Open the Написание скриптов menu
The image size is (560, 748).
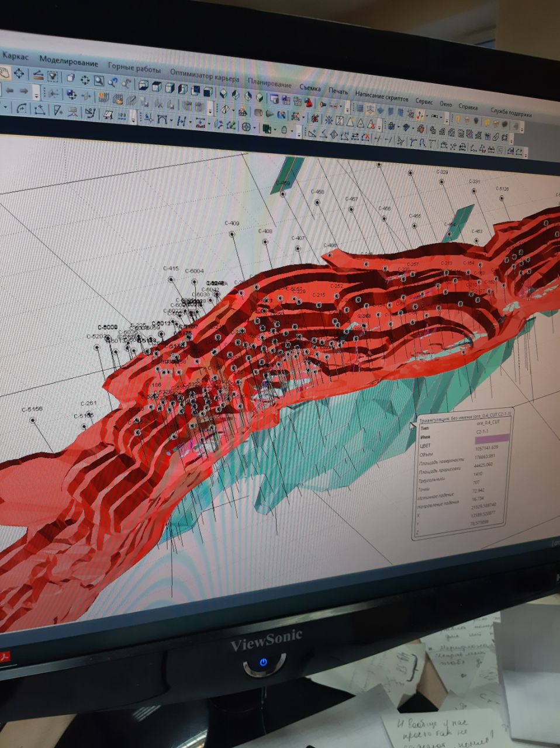point(382,96)
